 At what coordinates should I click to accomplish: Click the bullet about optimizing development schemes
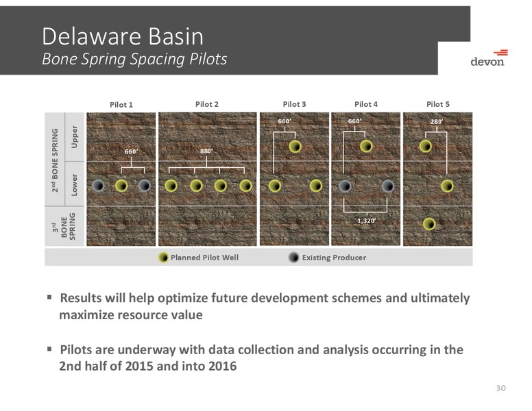click(x=265, y=306)
